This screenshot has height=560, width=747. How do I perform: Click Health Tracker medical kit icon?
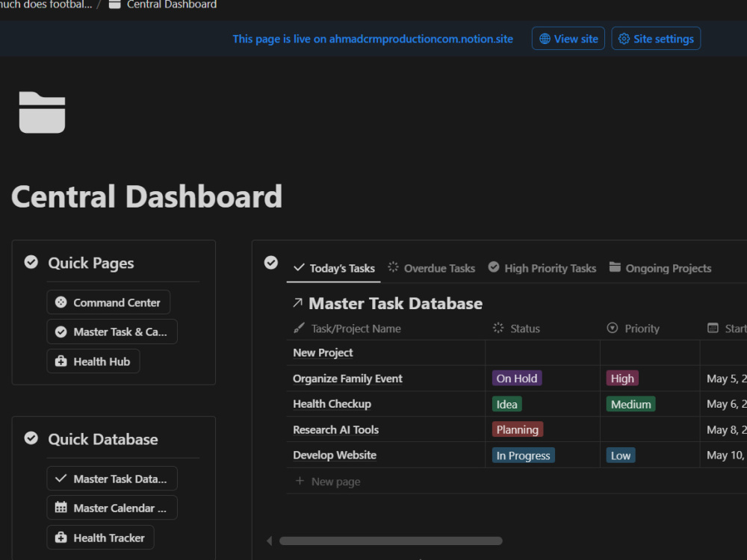[x=61, y=538]
